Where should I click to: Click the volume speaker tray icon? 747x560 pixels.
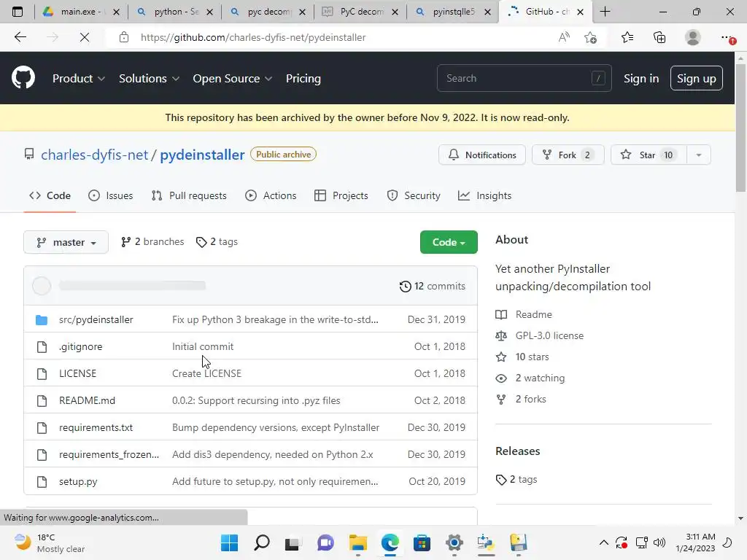pyautogui.click(x=659, y=542)
